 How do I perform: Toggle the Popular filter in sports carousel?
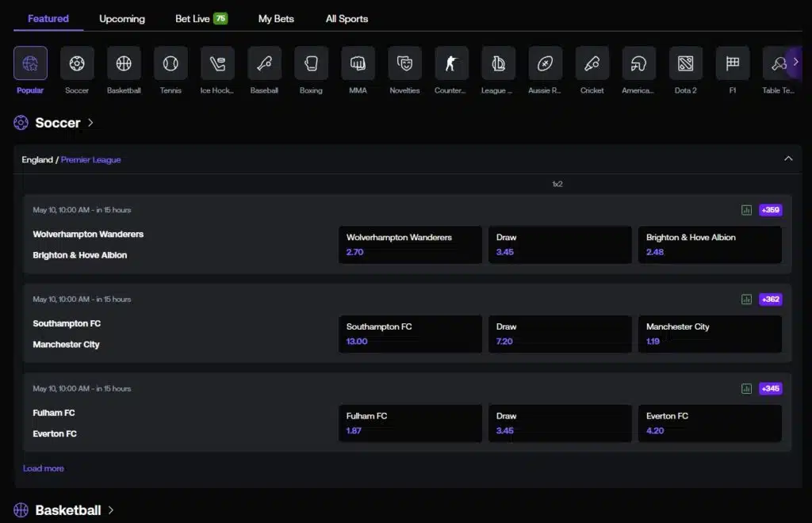click(30, 64)
